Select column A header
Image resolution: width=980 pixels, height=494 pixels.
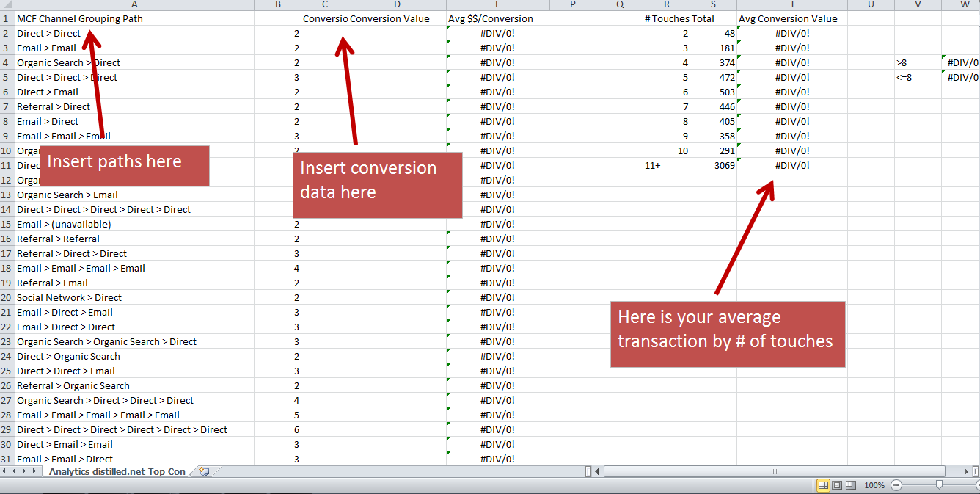tap(134, 5)
